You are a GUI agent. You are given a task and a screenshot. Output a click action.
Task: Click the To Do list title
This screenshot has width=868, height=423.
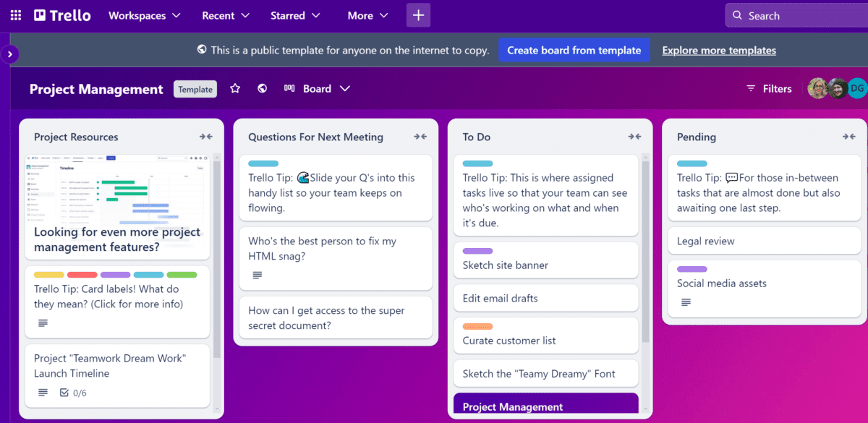point(477,137)
